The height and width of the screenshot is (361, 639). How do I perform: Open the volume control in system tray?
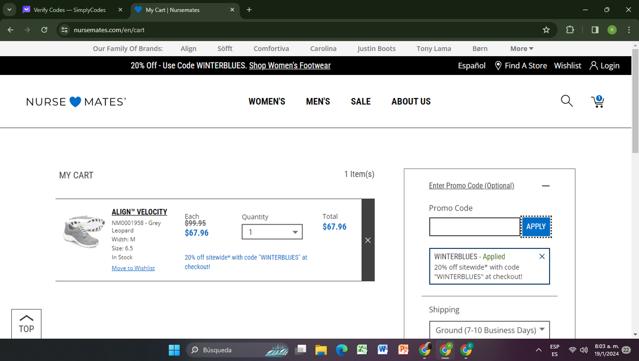[x=584, y=350]
